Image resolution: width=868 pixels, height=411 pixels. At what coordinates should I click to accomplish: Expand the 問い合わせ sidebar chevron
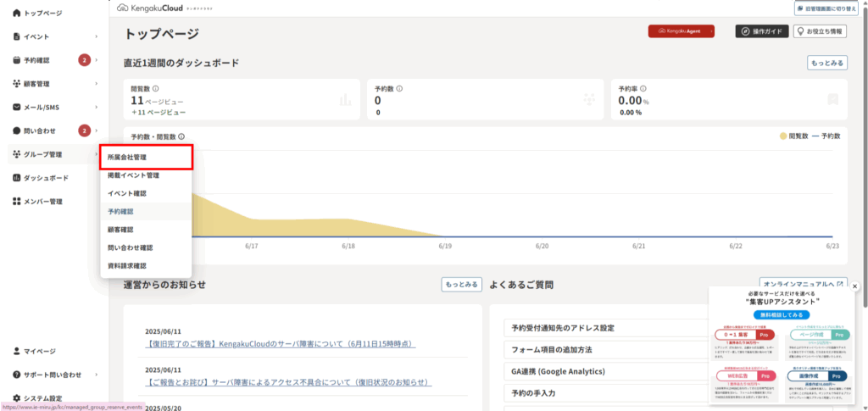click(97, 131)
